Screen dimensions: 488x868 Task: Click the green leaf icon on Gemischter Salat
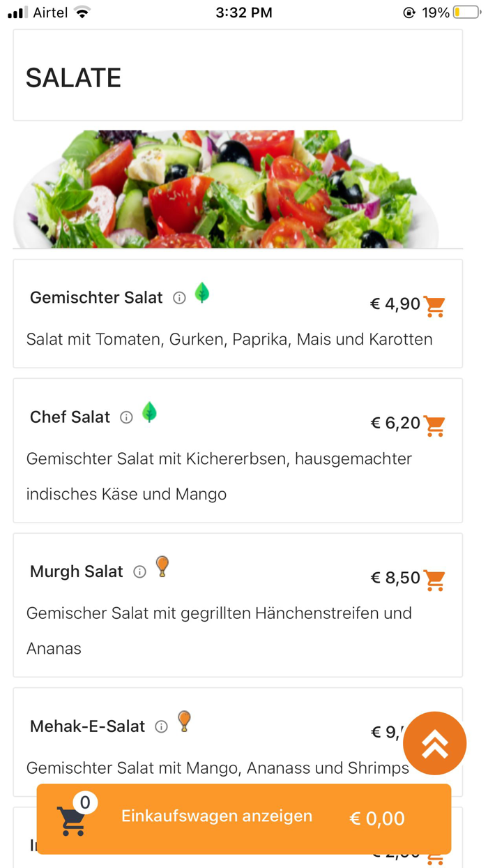pyautogui.click(x=202, y=295)
